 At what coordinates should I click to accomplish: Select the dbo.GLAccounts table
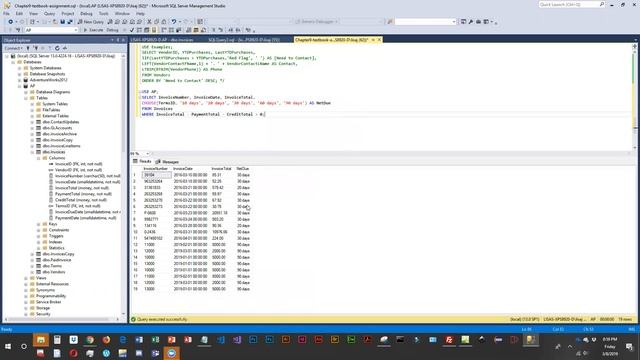coord(57,128)
